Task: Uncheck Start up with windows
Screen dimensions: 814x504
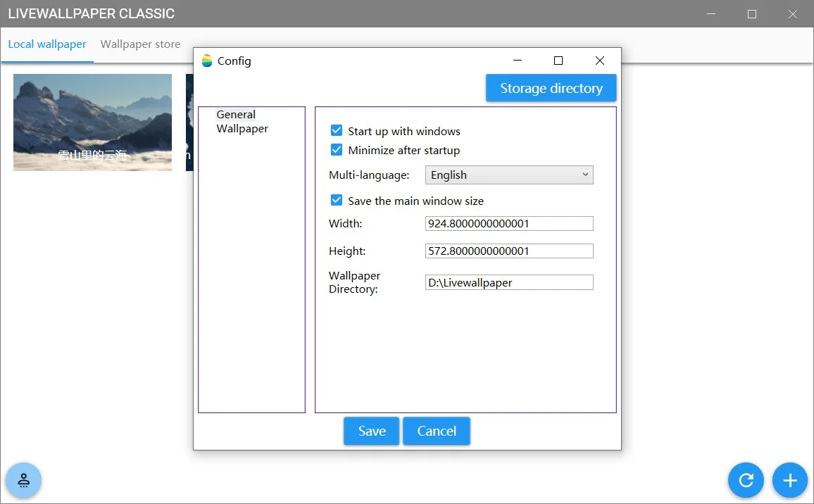Action: (337, 130)
